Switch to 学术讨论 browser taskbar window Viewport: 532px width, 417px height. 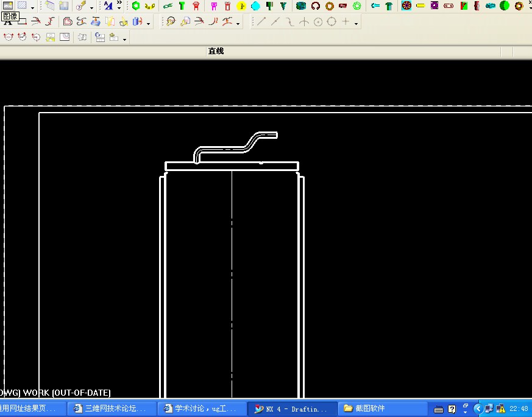point(202,408)
